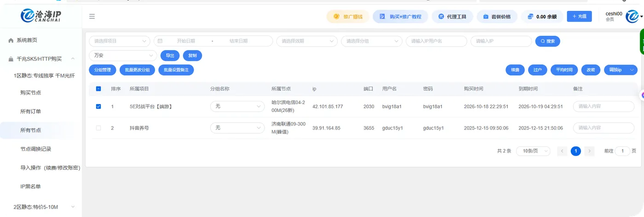Open the 调换ip dropdown button
Image resolution: width=644 pixels, height=217 pixels.
coord(621,70)
